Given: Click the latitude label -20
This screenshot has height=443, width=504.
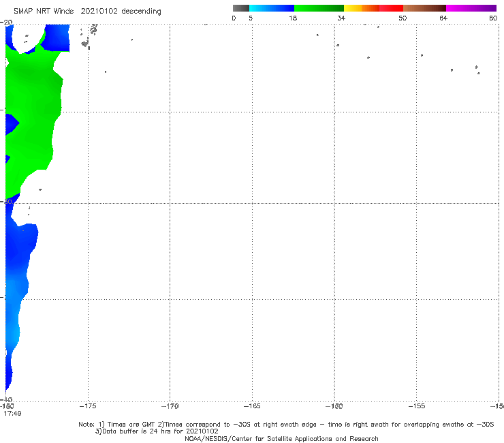Looking at the screenshot, I should (6, 22).
